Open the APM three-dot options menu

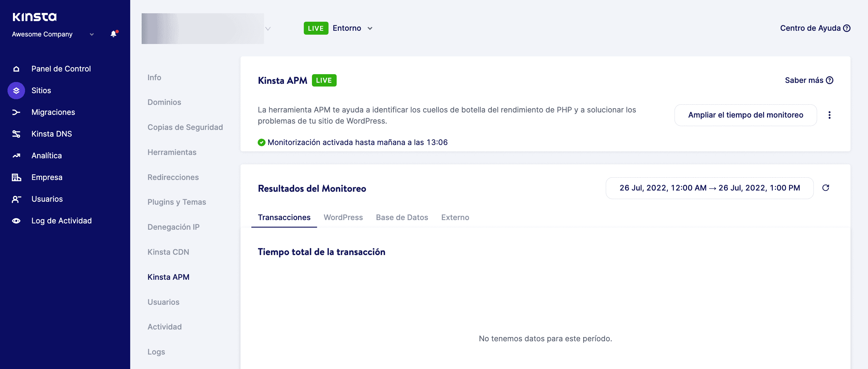[829, 115]
